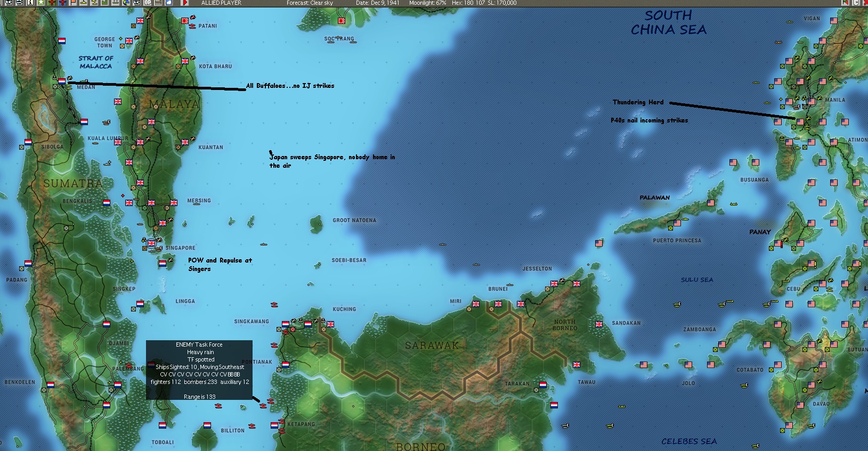868x451 pixels.
Task: Click the "All Buffaloes...no IJ strikes" note
Action: tap(290, 86)
